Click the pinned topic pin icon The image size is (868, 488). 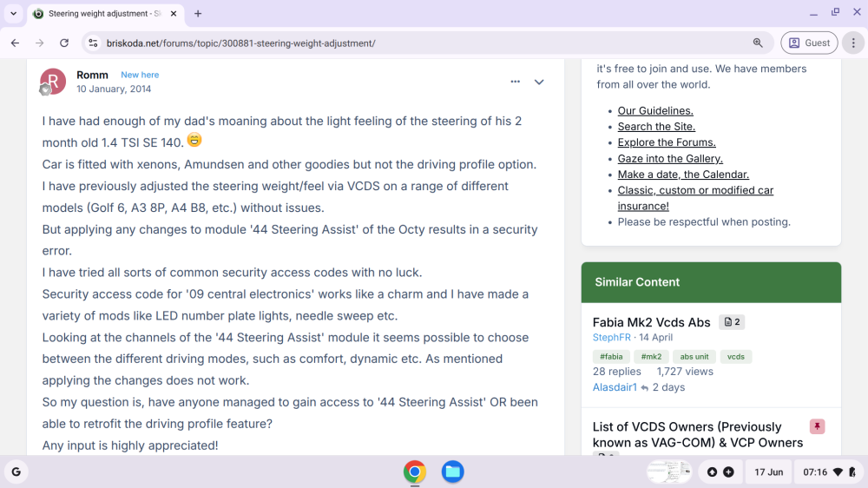(x=817, y=426)
